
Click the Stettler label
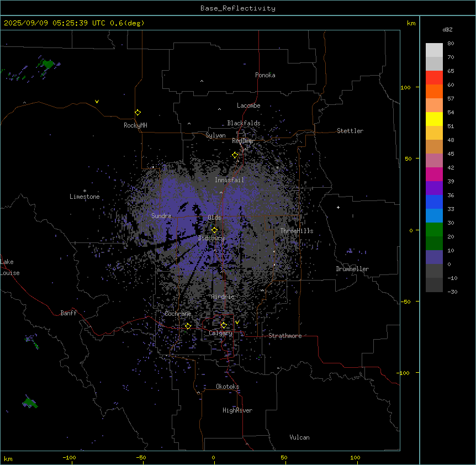point(350,131)
